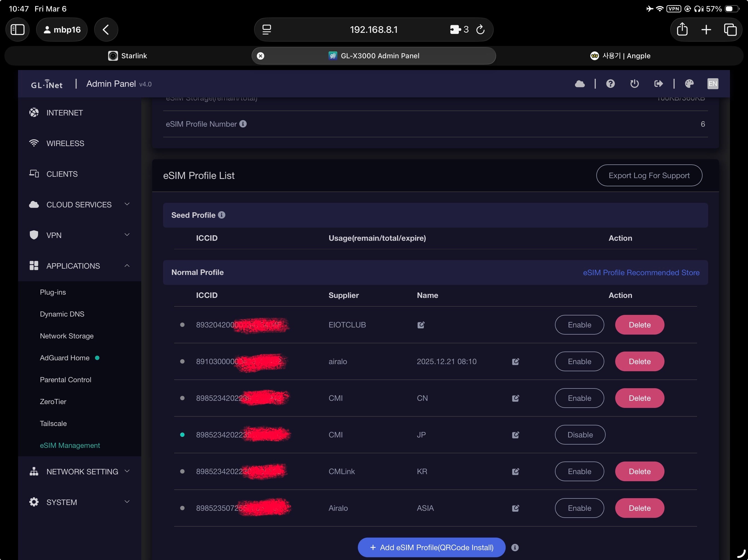The image size is (748, 560).
Task: Enable the CMI CN profile
Action: coord(579,398)
